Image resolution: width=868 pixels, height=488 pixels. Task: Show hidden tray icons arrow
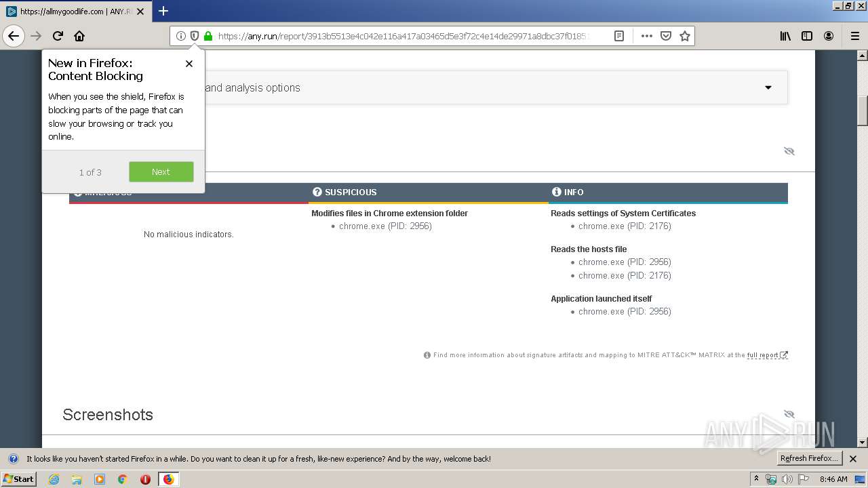pos(757,479)
